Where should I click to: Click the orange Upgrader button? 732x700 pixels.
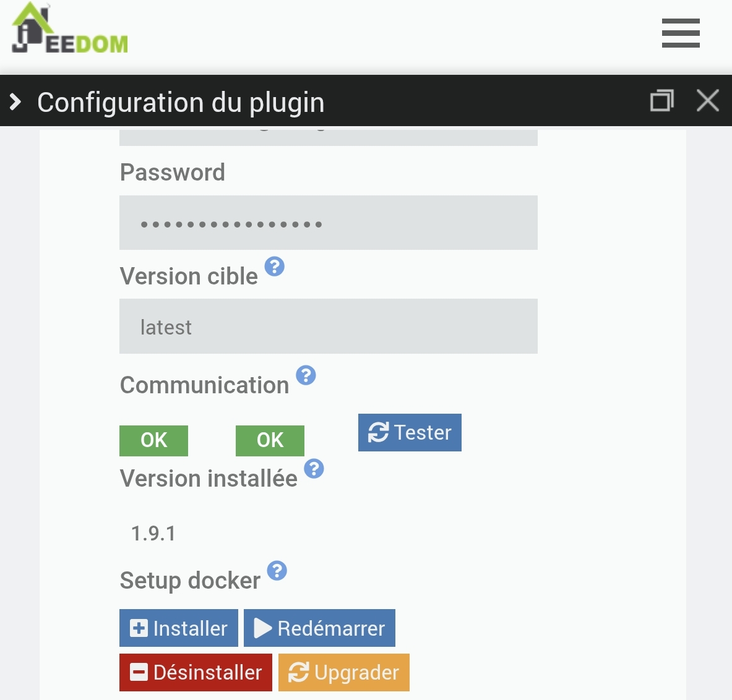(x=344, y=672)
